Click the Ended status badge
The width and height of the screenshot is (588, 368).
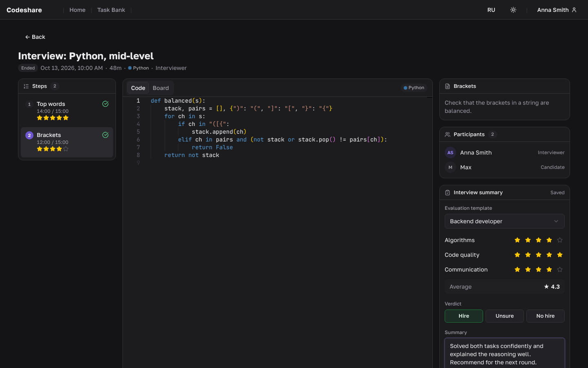tap(28, 68)
